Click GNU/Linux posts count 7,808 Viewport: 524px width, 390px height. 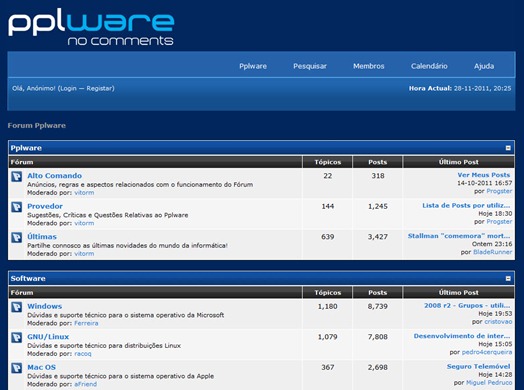[x=378, y=337]
